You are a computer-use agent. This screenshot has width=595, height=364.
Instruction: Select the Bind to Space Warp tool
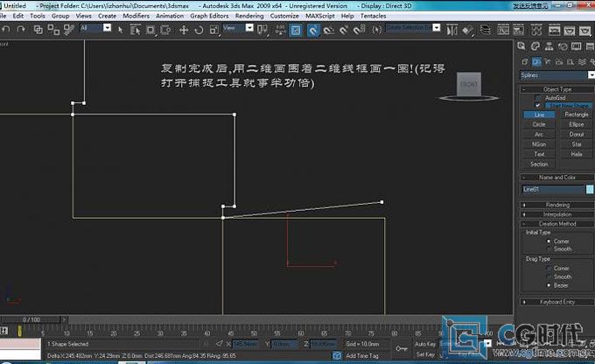pyautogui.click(x=68, y=30)
